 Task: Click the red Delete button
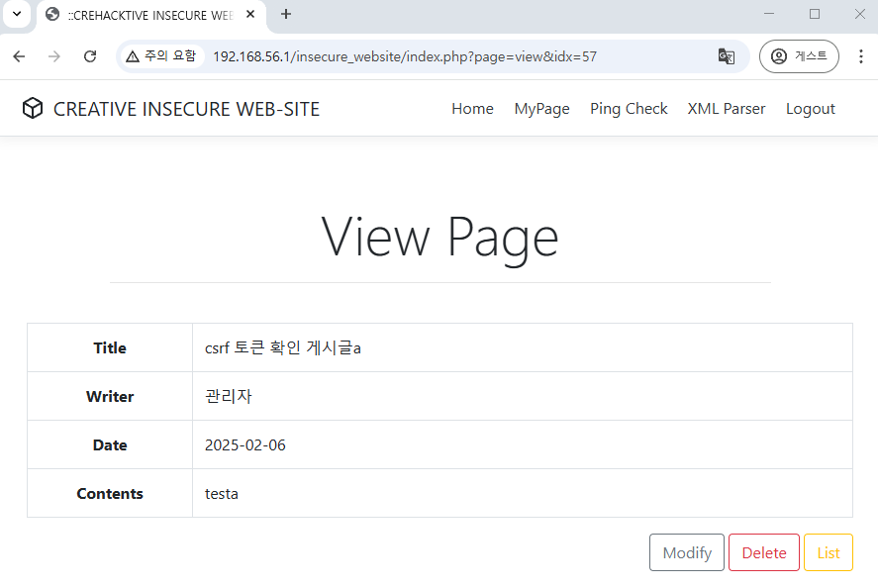click(x=764, y=552)
